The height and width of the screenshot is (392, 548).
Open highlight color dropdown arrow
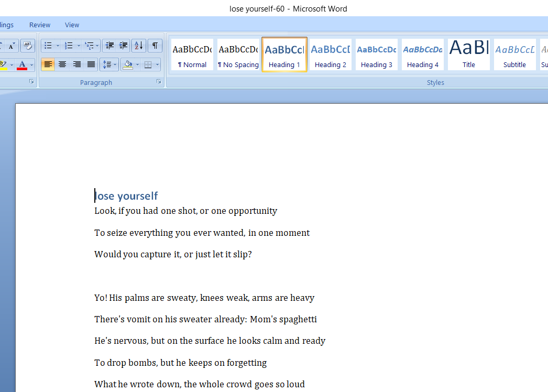(x=12, y=65)
